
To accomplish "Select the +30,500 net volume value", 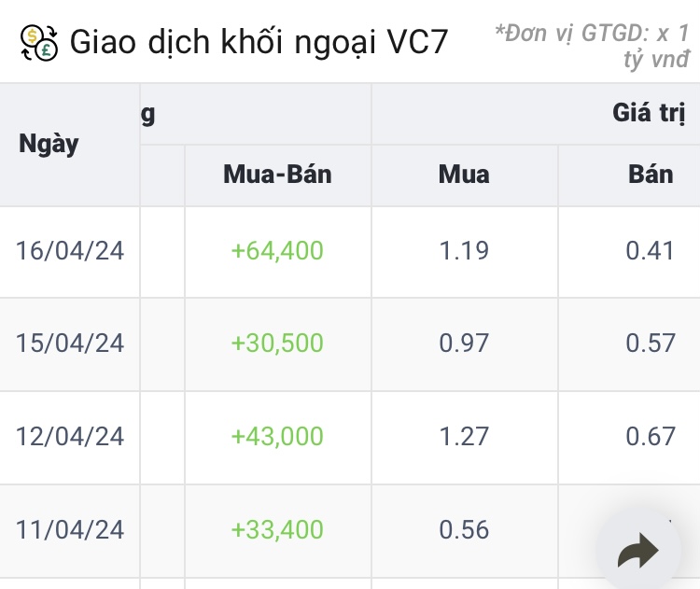I will 277,344.
